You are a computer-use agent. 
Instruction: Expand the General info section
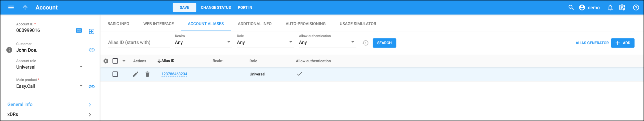[50, 104]
